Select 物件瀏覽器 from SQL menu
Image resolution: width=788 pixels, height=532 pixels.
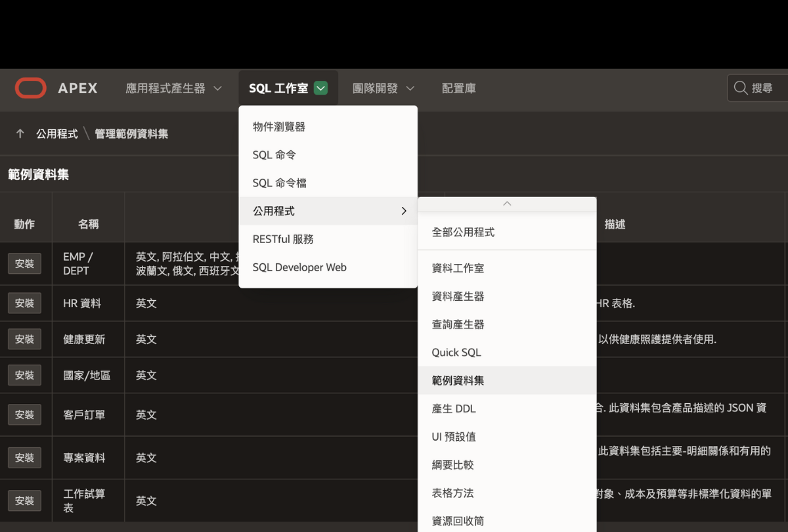pos(328,127)
